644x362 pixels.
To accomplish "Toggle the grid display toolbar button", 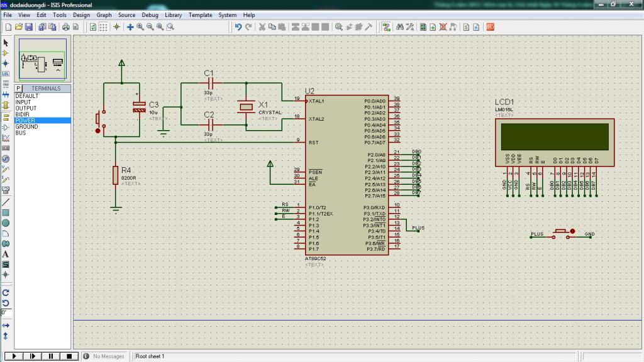I will click(104, 27).
